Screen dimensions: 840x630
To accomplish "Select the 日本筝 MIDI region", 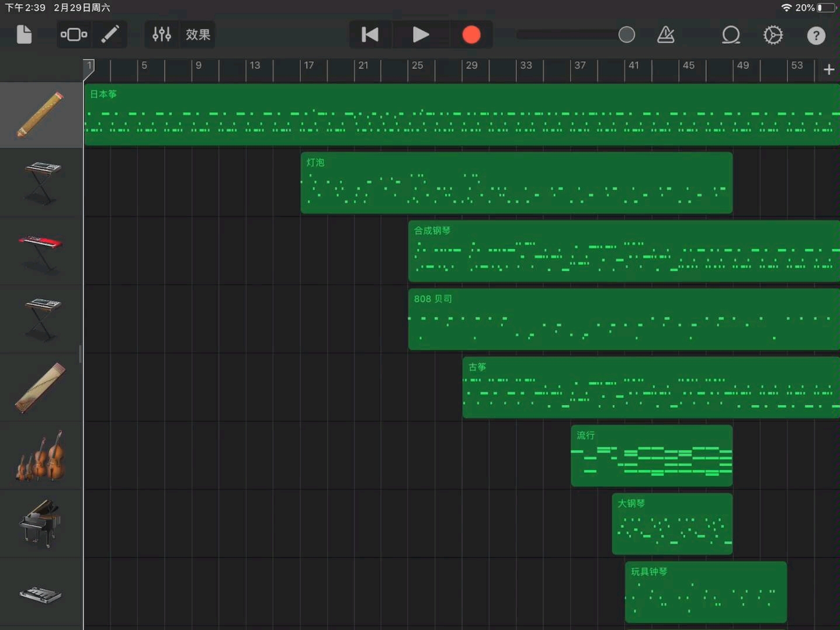I will (x=462, y=115).
